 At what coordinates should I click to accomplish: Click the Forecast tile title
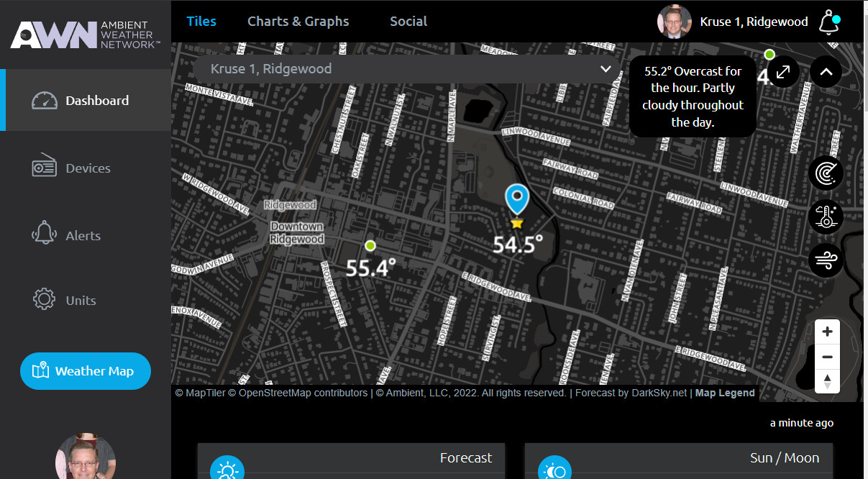coord(466,457)
